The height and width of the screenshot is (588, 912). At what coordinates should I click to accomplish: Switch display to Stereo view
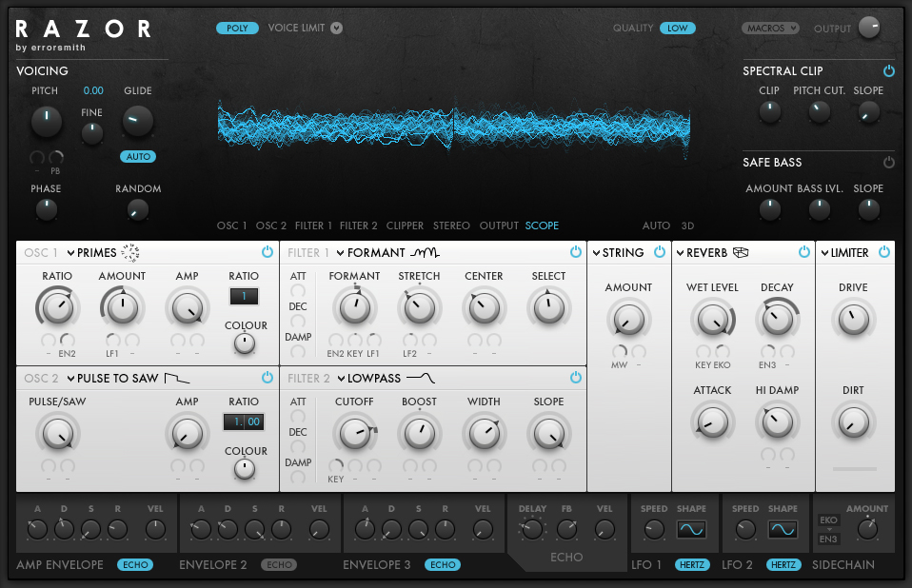[x=451, y=225]
